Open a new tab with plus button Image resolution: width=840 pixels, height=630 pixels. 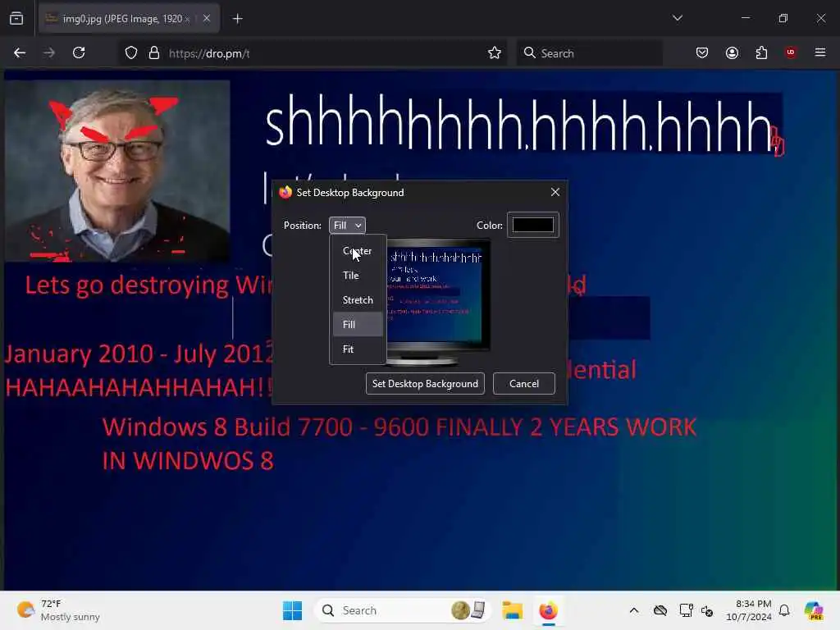point(237,19)
